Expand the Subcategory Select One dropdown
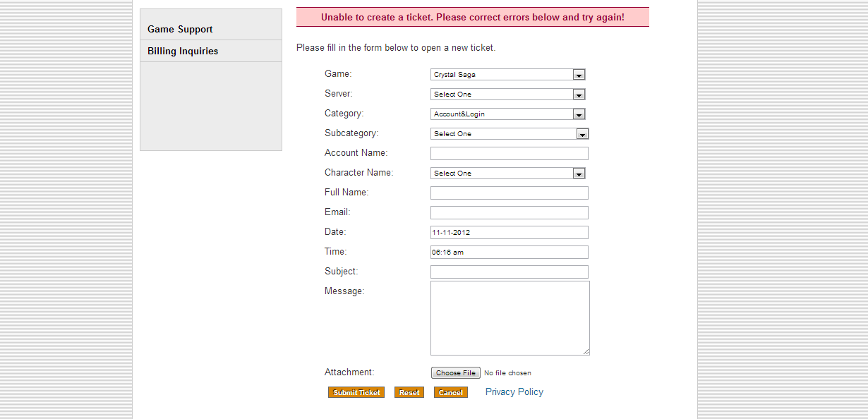The height and width of the screenshot is (419, 868). coord(510,134)
